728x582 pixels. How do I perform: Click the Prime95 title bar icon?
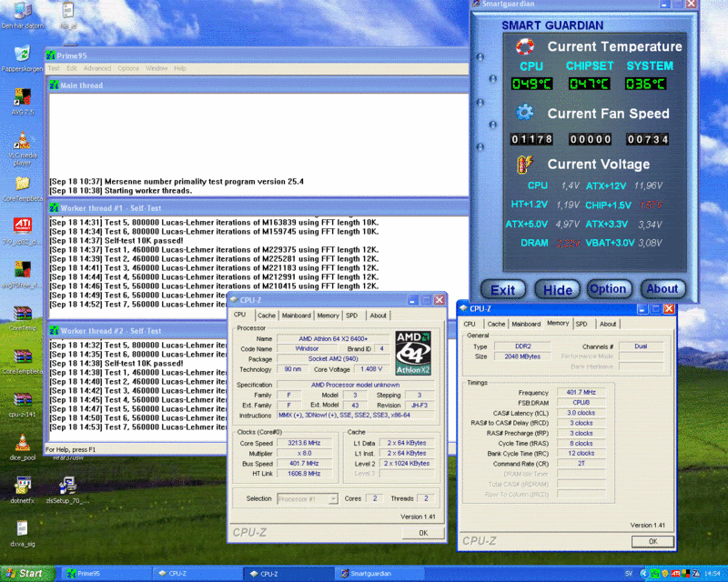coord(51,55)
